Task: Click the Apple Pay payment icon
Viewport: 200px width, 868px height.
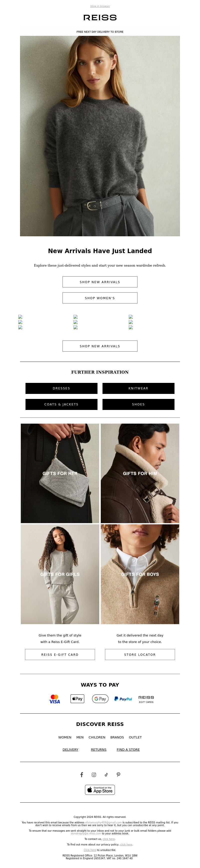Action: pos(77,699)
